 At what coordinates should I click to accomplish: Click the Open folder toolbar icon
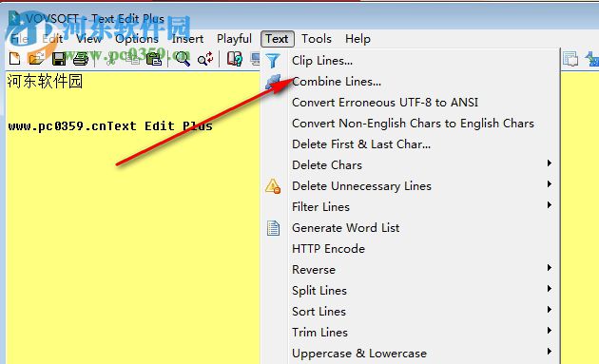point(37,59)
